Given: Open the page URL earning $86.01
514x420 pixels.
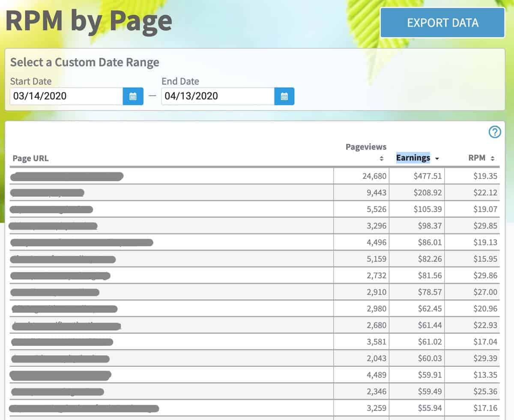Looking at the screenshot, I should click(81, 243).
